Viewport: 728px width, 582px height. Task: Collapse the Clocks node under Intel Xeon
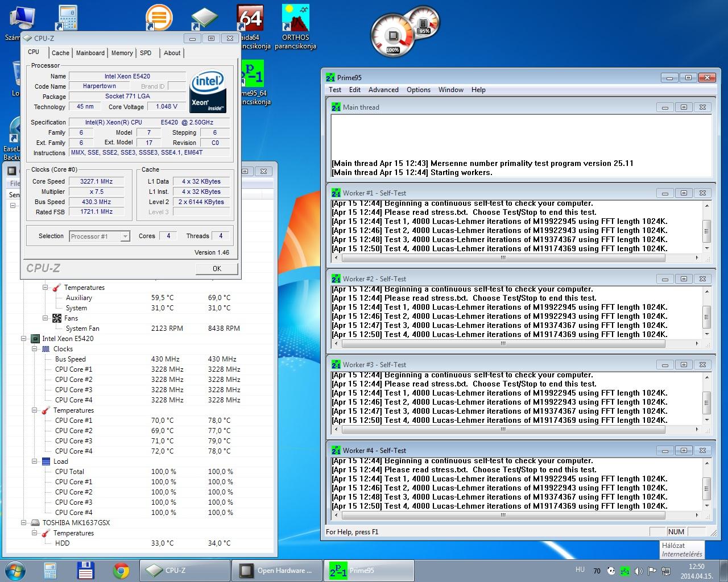coord(35,349)
